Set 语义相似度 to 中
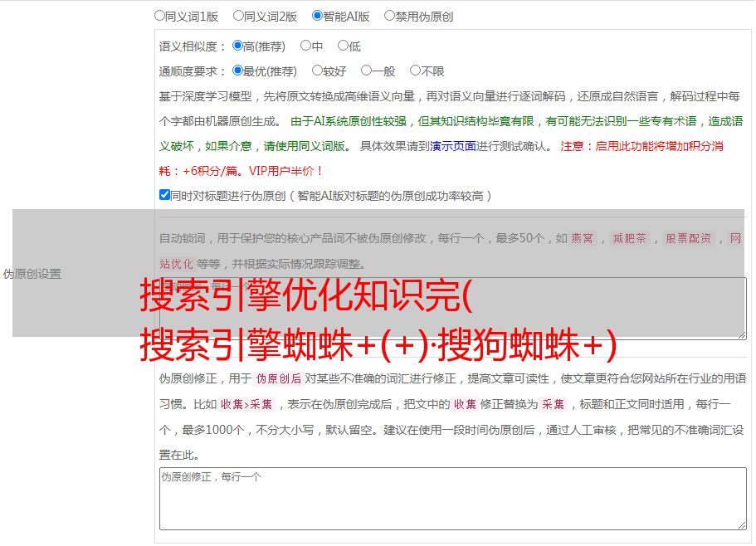 [305, 46]
